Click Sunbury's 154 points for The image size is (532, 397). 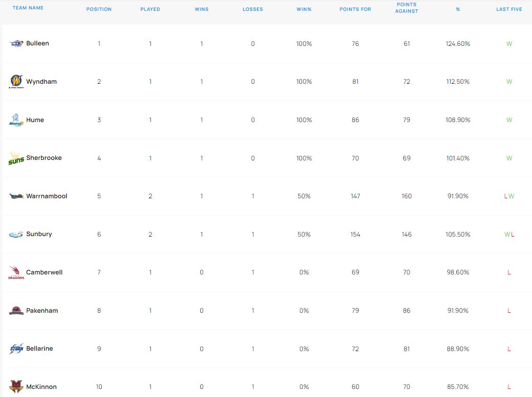pyautogui.click(x=355, y=235)
